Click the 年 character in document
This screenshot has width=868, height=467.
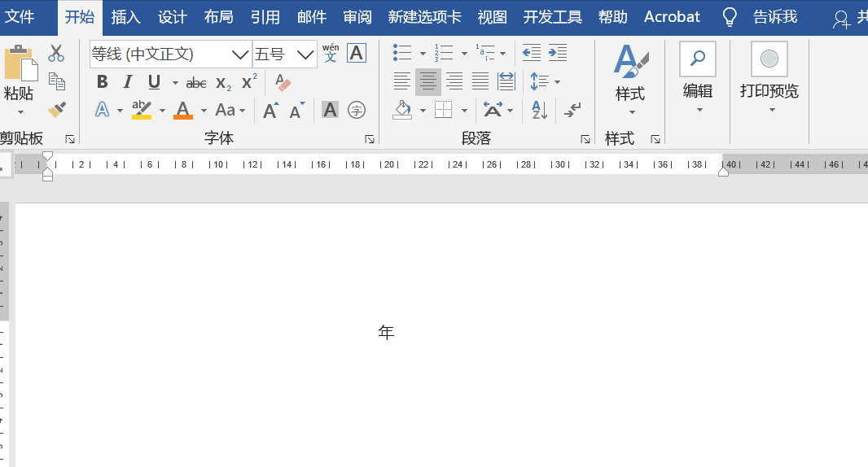click(386, 332)
